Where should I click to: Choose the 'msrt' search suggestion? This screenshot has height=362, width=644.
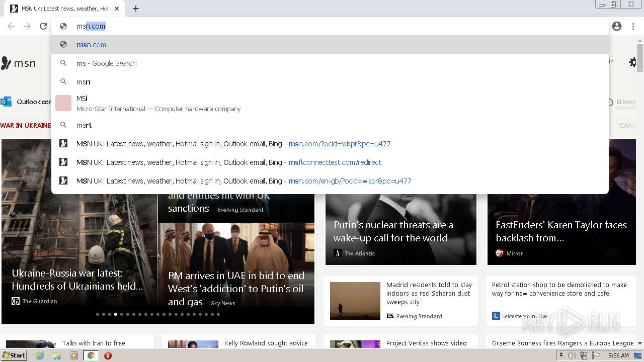(330, 125)
